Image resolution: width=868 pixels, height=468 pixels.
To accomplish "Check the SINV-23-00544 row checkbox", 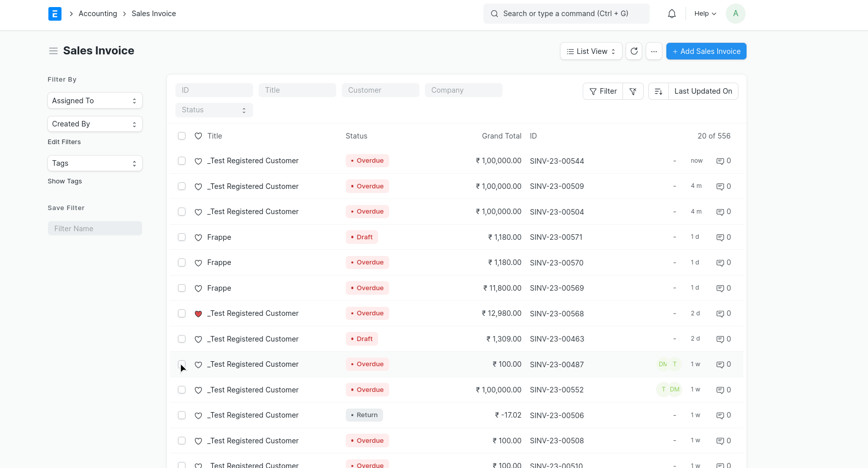I will click(x=182, y=161).
